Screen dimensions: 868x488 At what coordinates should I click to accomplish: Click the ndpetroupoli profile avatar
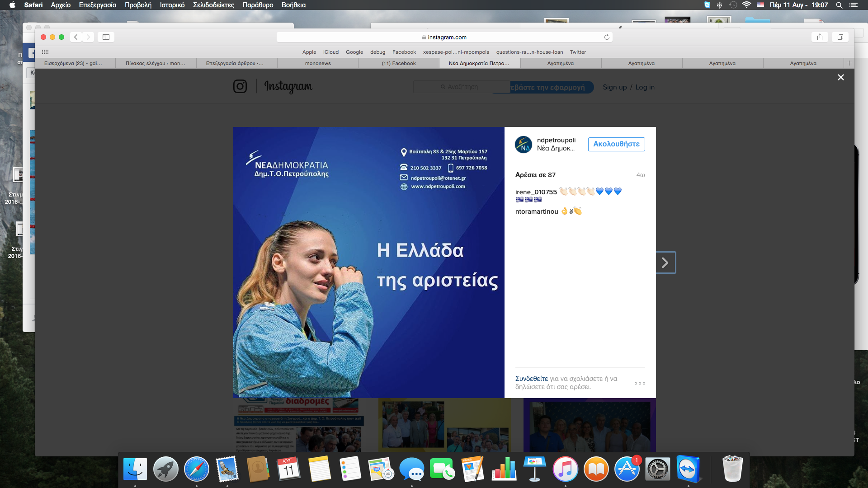(524, 145)
